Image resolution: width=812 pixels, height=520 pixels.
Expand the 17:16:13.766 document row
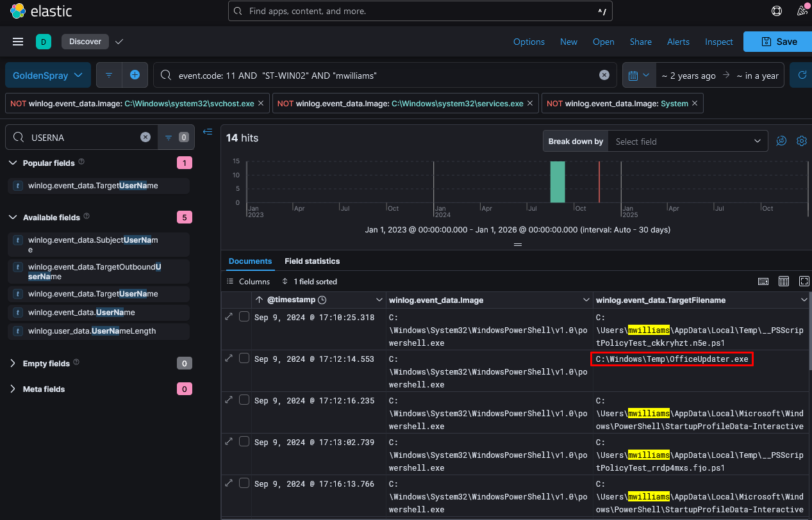click(x=229, y=483)
